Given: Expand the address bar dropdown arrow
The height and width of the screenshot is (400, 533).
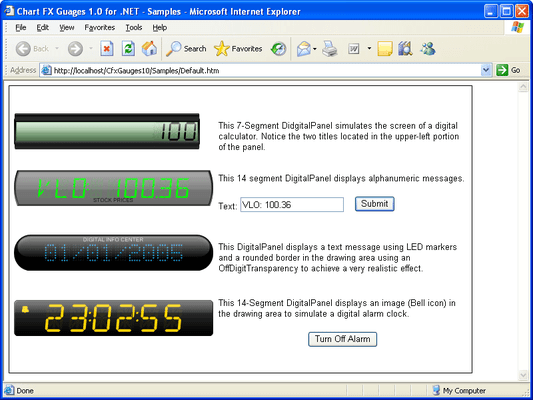Looking at the screenshot, I should [486, 70].
